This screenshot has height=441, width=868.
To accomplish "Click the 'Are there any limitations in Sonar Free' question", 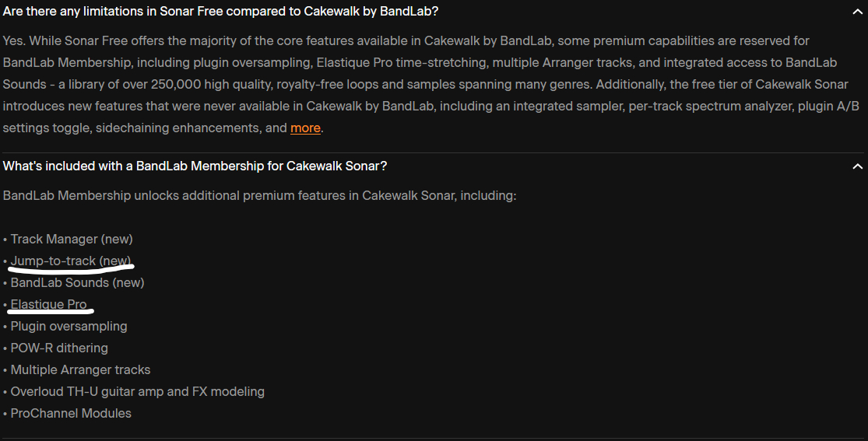I will pyautogui.click(x=221, y=12).
